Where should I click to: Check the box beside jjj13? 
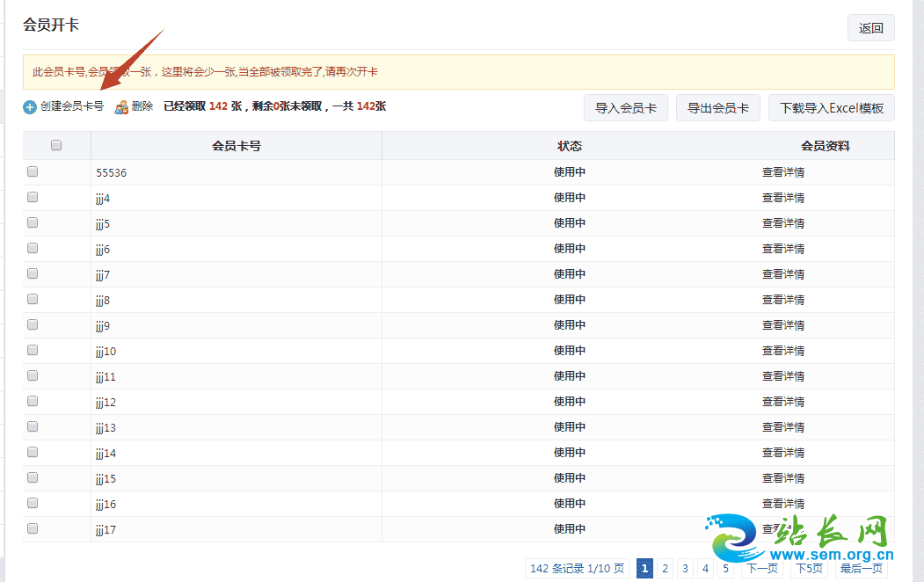(x=33, y=426)
